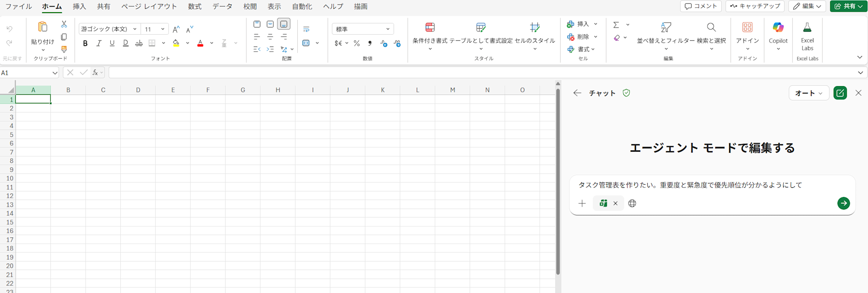This screenshot has width=868, height=293.
Task: Click the 貼り付け paste icon
Action: (43, 27)
